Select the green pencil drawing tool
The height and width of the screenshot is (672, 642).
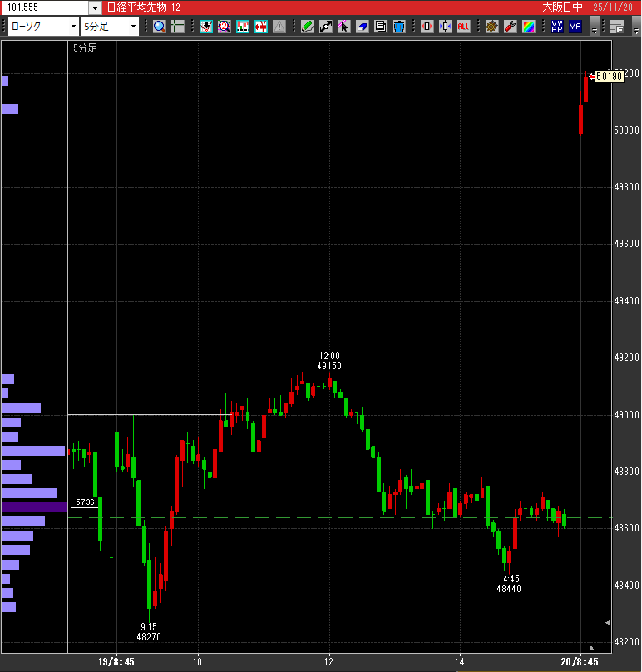308,27
